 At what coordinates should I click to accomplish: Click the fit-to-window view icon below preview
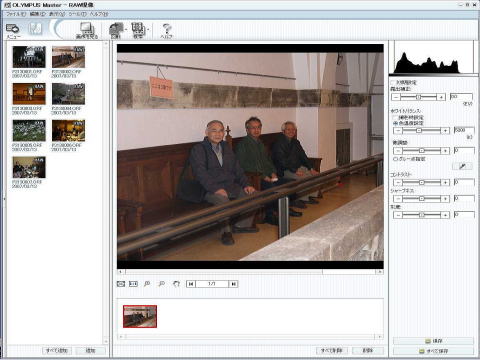(121, 284)
